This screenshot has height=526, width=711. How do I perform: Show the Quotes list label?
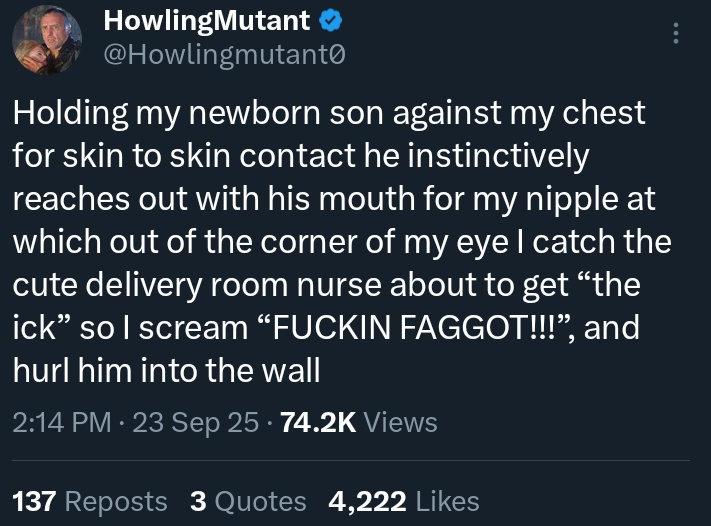[x=260, y=500]
